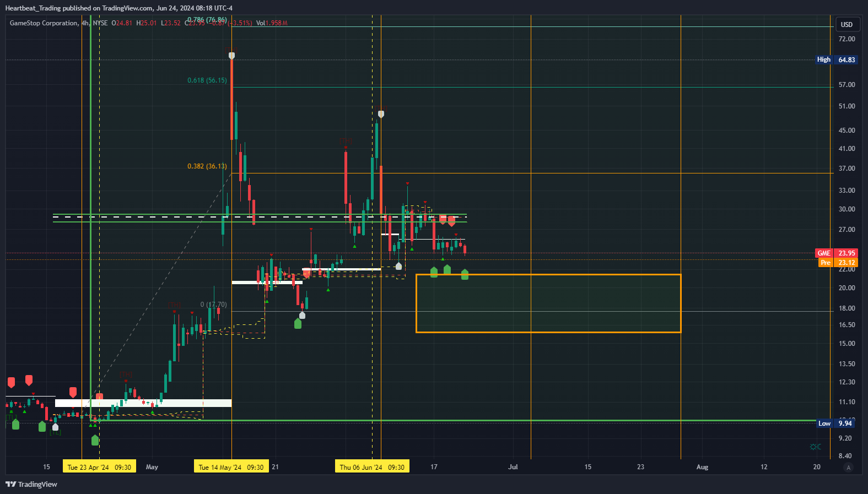Click the 57.00 price axis tick
The image size is (868, 494).
847,85
